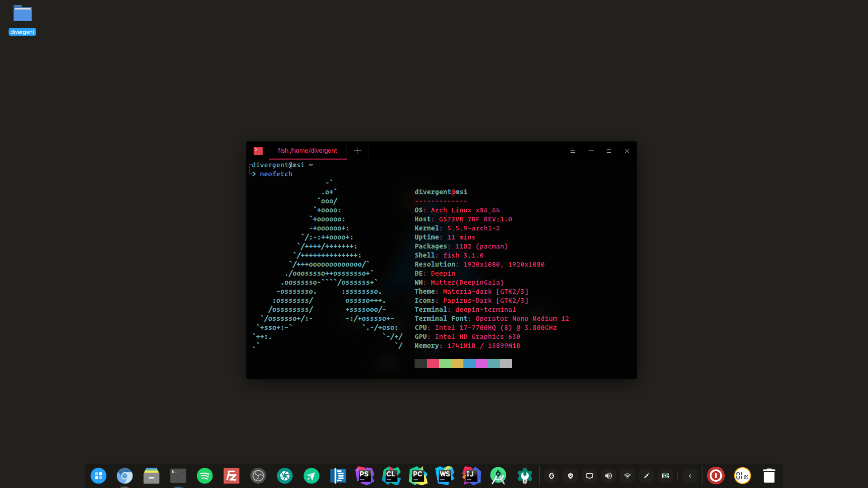Open the green camera shutter app
The width and height of the screenshot is (868, 488).
point(285,476)
